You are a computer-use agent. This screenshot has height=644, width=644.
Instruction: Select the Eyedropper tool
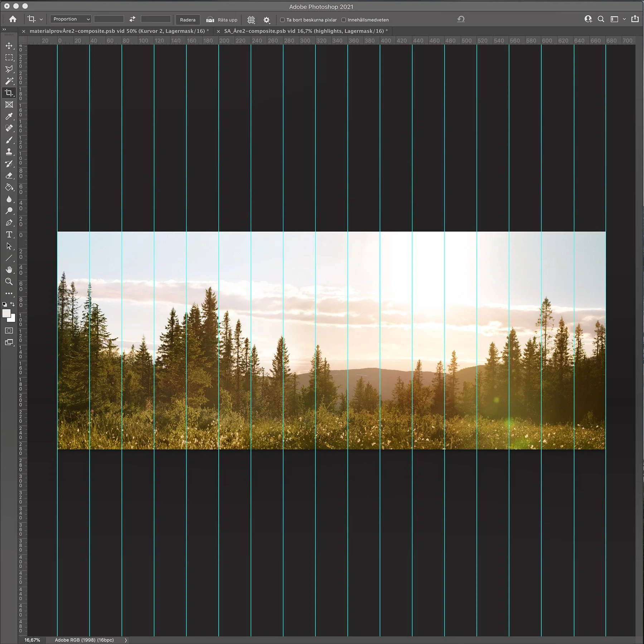click(9, 116)
